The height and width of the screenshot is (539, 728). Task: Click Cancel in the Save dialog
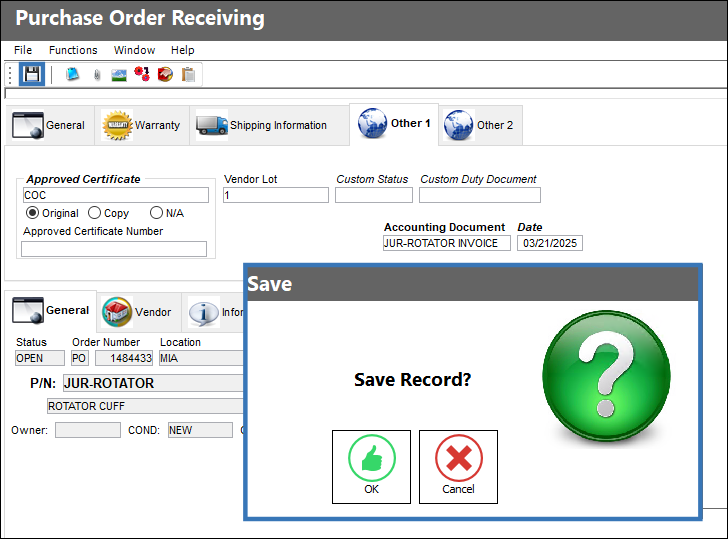point(458,467)
